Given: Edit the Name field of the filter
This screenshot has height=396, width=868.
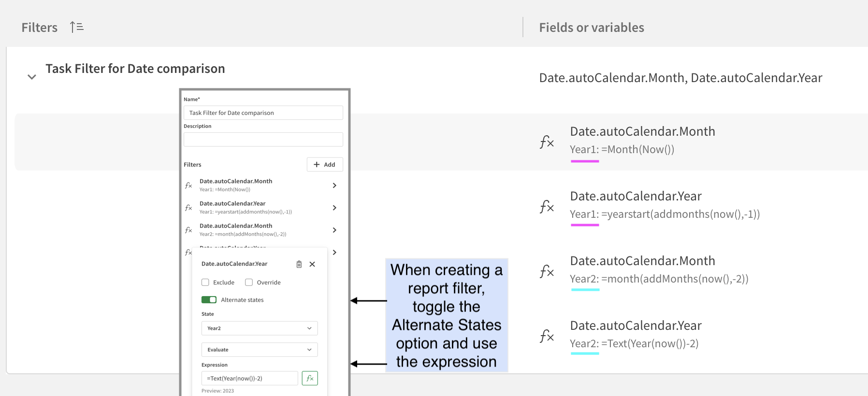Looking at the screenshot, I should 263,113.
